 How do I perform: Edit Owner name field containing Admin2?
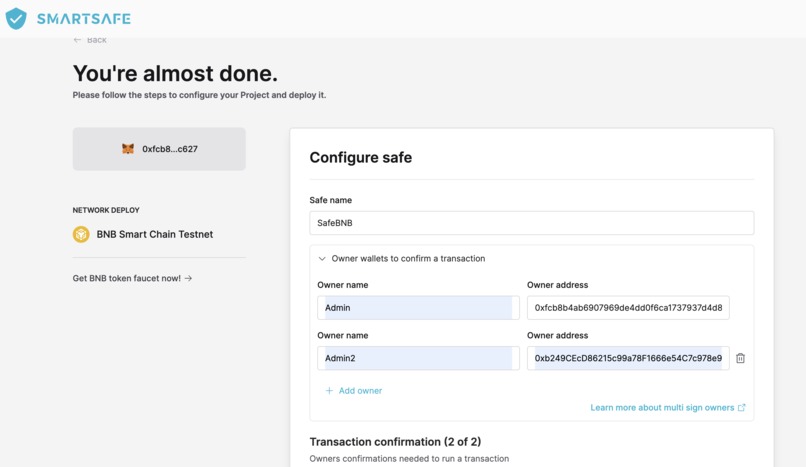click(418, 358)
